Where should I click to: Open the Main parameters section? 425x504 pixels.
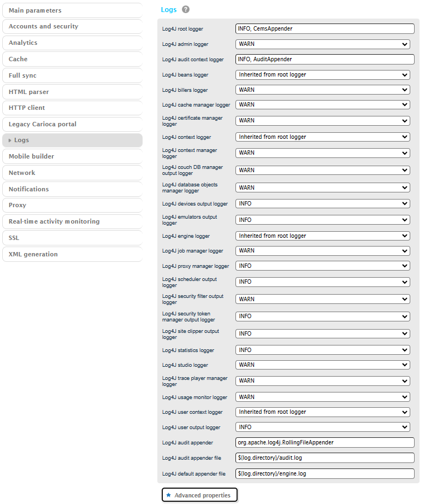point(72,10)
